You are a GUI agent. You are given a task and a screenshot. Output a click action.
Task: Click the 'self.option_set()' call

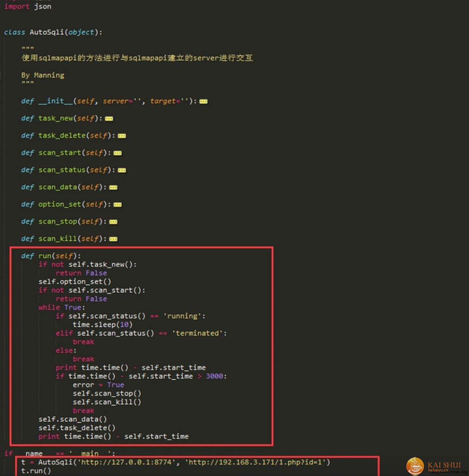click(x=75, y=282)
